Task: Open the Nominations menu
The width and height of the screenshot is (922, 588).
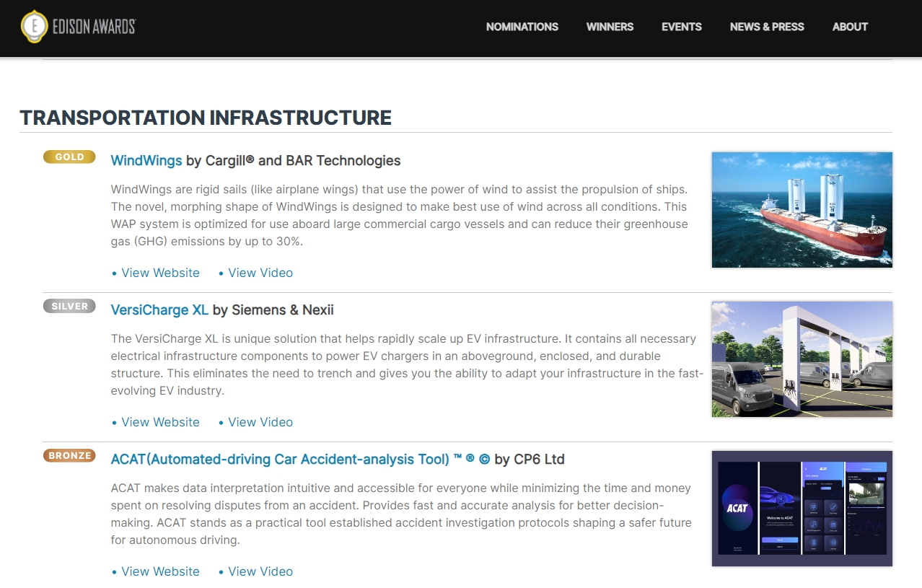Action: pos(522,27)
